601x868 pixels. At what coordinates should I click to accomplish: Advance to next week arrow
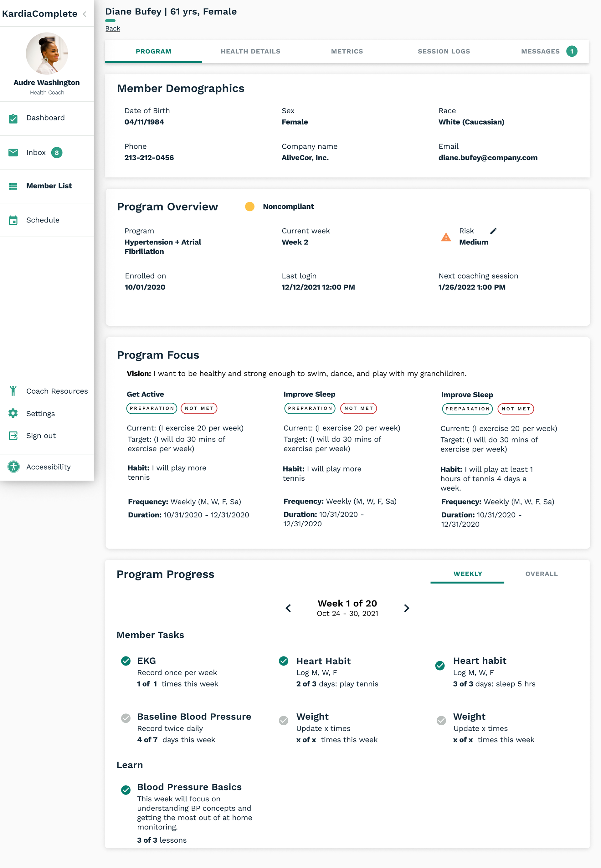point(406,608)
